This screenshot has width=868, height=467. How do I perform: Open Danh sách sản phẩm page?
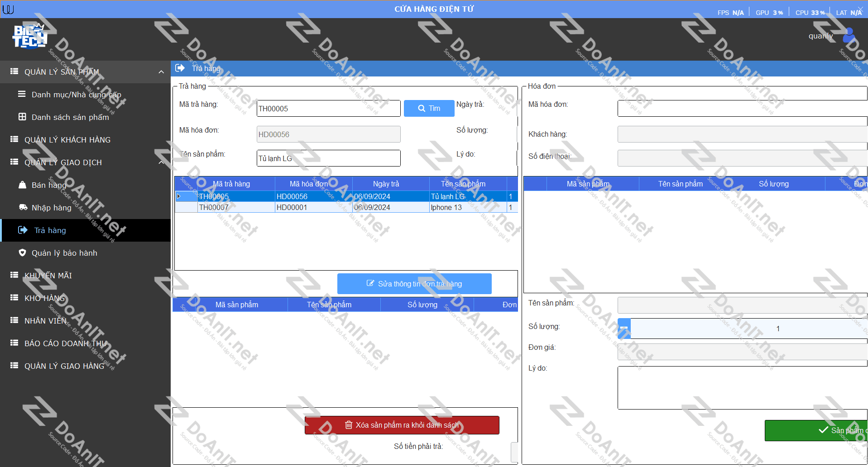70,117
